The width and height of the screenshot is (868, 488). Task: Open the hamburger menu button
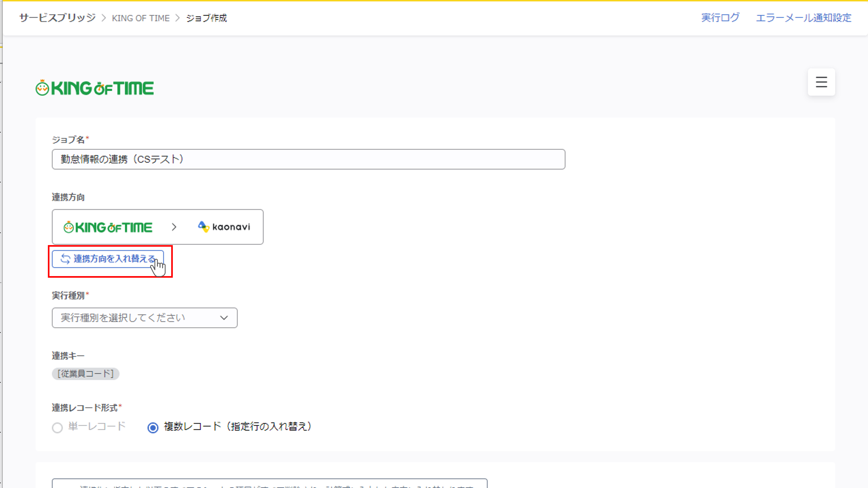tap(821, 82)
